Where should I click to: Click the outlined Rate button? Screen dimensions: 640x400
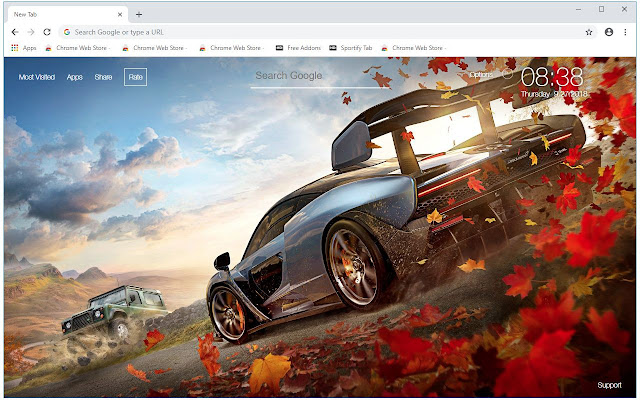pos(136,77)
